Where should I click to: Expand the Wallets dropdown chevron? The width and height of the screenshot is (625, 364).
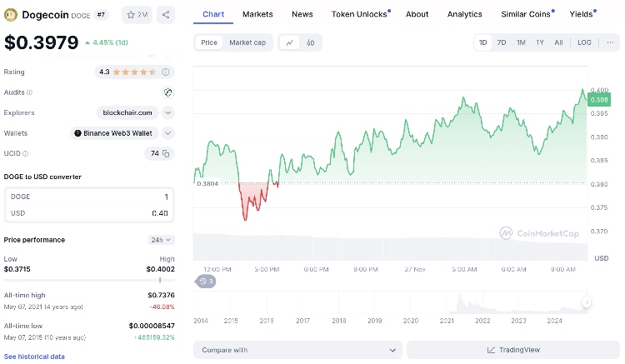(168, 133)
